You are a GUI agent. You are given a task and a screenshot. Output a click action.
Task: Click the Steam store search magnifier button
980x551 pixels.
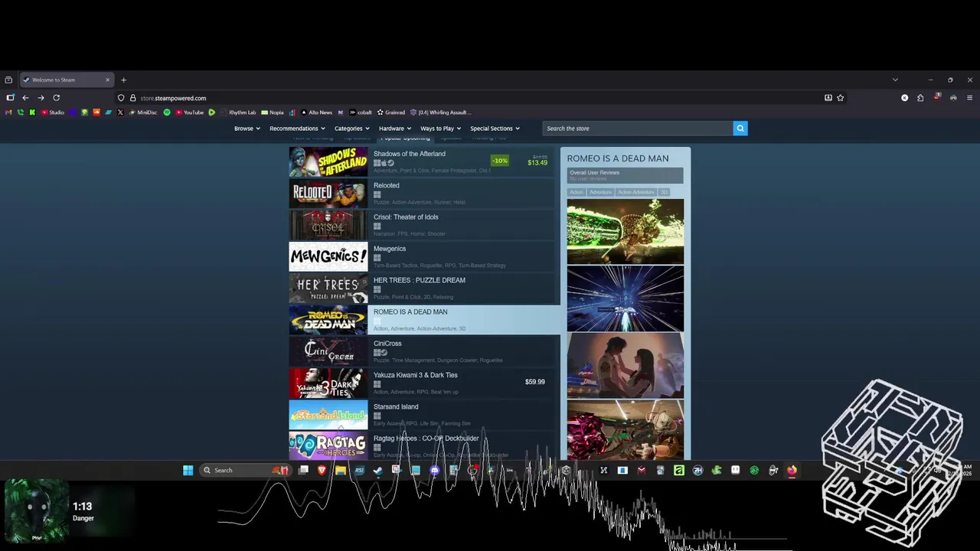point(740,129)
